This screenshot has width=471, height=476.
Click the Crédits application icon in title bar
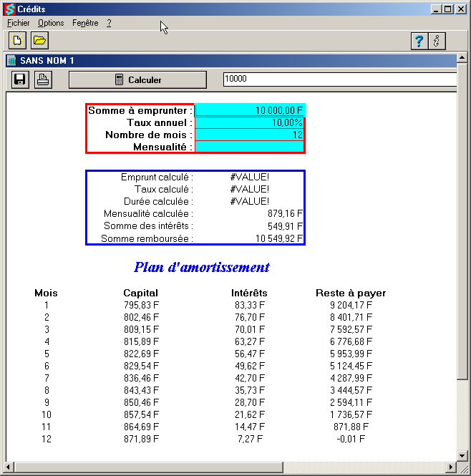click(10, 9)
